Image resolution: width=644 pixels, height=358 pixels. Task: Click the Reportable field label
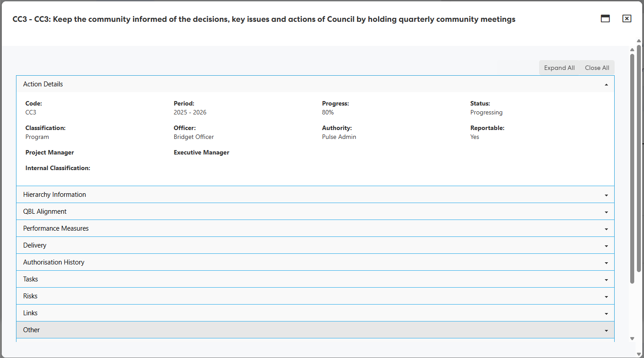click(487, 128)
